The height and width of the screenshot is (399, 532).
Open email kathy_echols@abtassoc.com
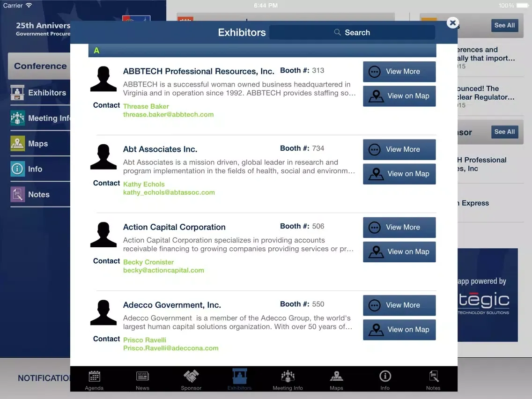(x=169, y=192)
